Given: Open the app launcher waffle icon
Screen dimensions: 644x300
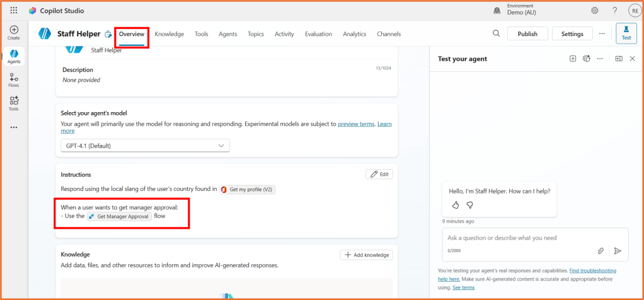Looking at the screenshot, I should pos(14,11).
